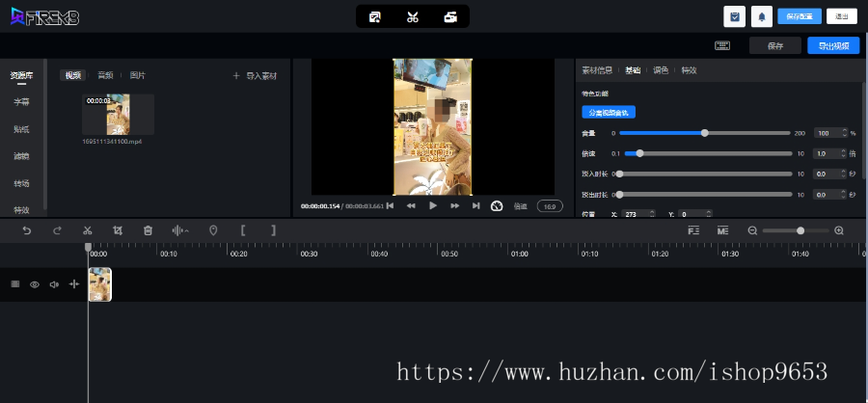
Task: Adjust the Y position stepper
Action: pos(708,214)
